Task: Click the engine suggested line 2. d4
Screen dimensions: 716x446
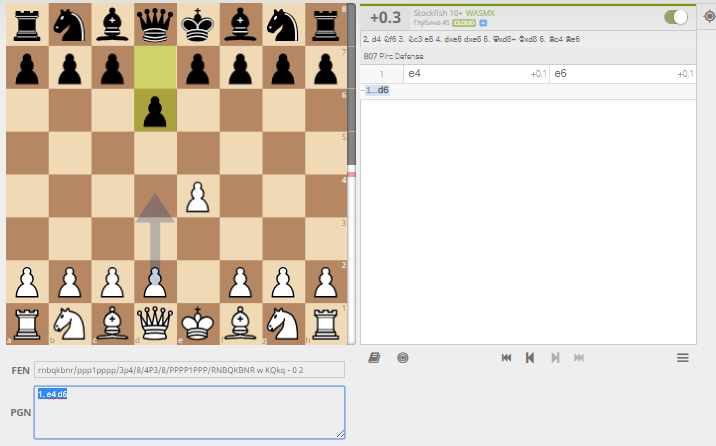Action: click(x=373, y=39)
